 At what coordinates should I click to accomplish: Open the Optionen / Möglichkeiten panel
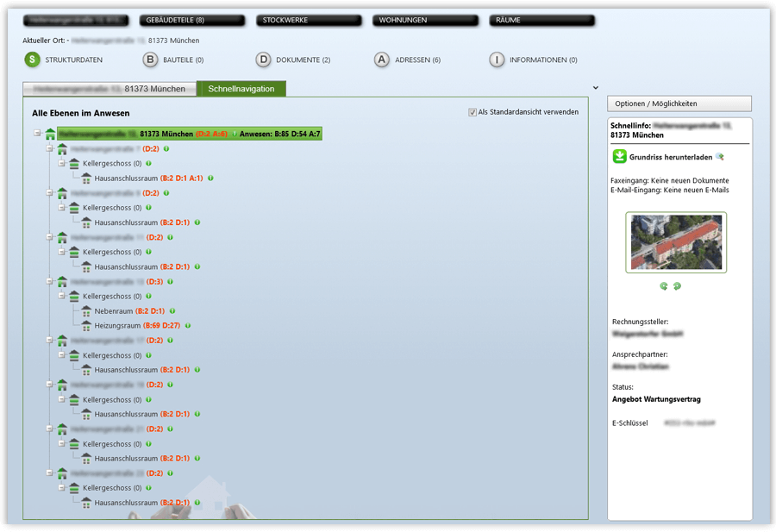tap(678, 103)
